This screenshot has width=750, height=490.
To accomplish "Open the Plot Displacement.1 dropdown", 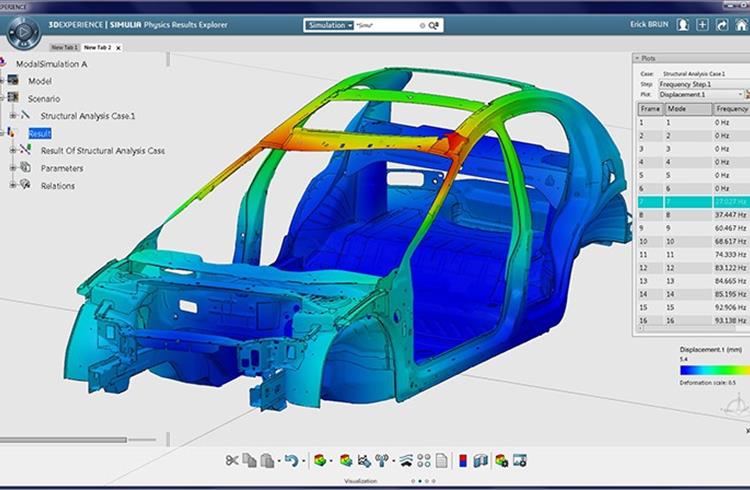I will tap(701, 94).
